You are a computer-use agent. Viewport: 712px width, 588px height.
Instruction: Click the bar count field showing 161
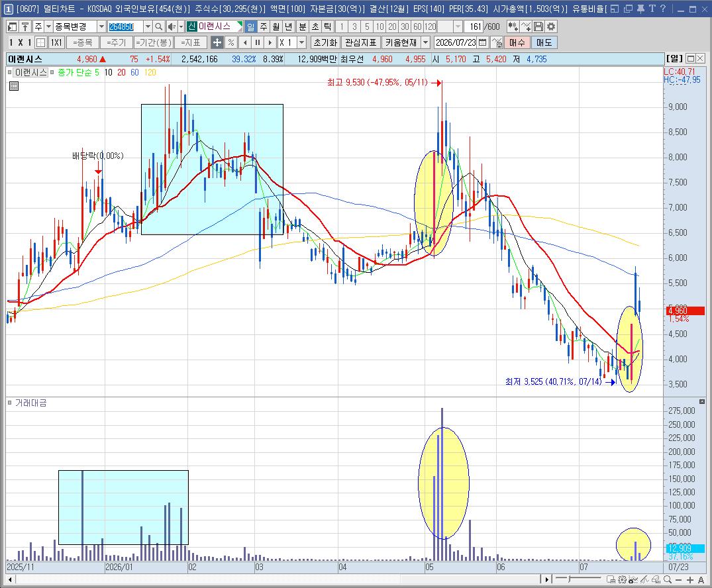(x=473, y=26)
